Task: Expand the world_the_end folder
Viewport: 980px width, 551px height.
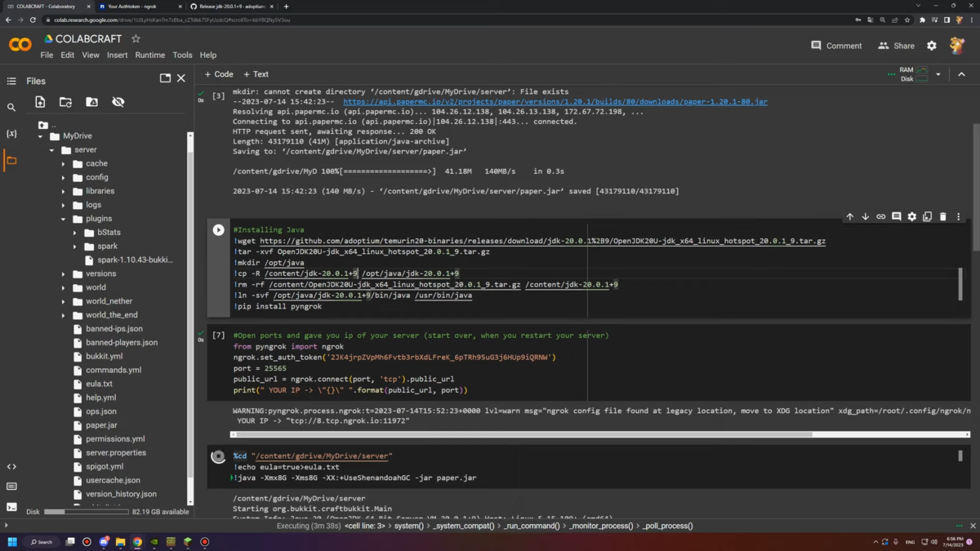Action: point(63,315)
